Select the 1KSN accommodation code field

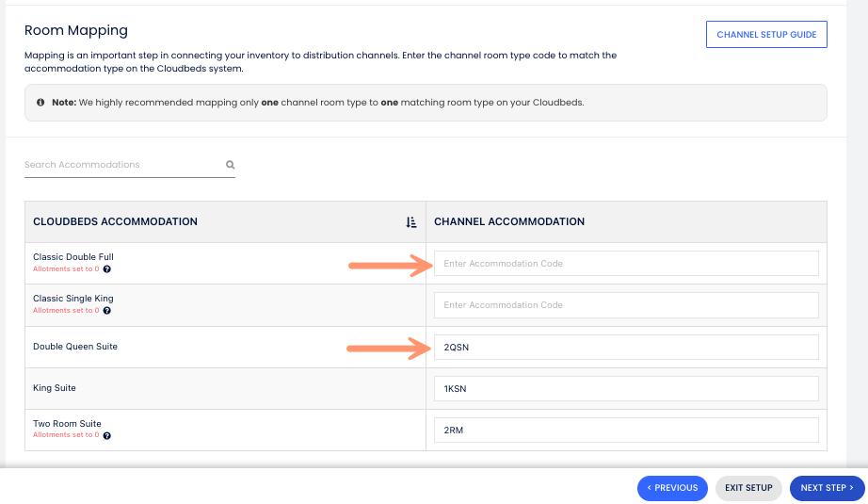pos(625,388)
